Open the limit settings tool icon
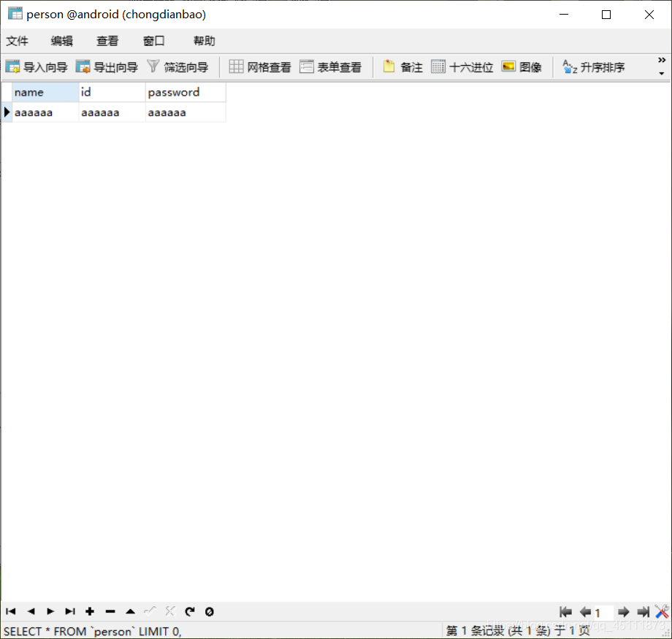 pos(662,611)
